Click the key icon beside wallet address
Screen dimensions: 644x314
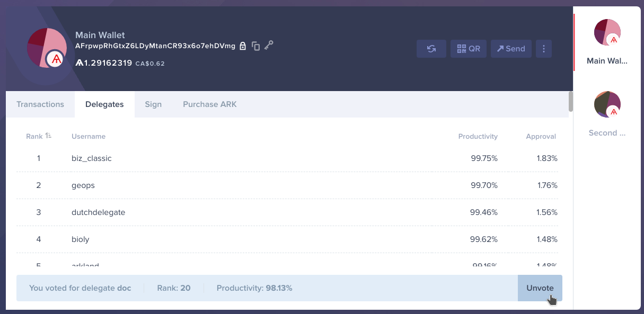pyautogui.click(x=269, y=46)
